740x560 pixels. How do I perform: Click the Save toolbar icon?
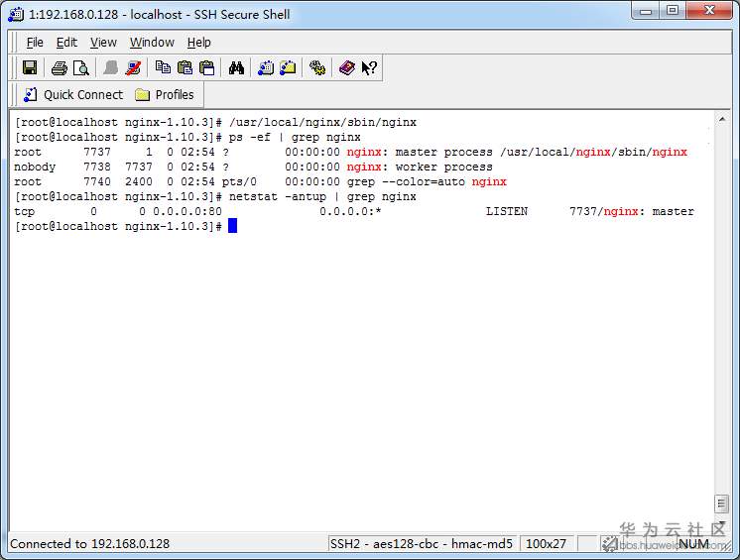[x=30, y=67]
